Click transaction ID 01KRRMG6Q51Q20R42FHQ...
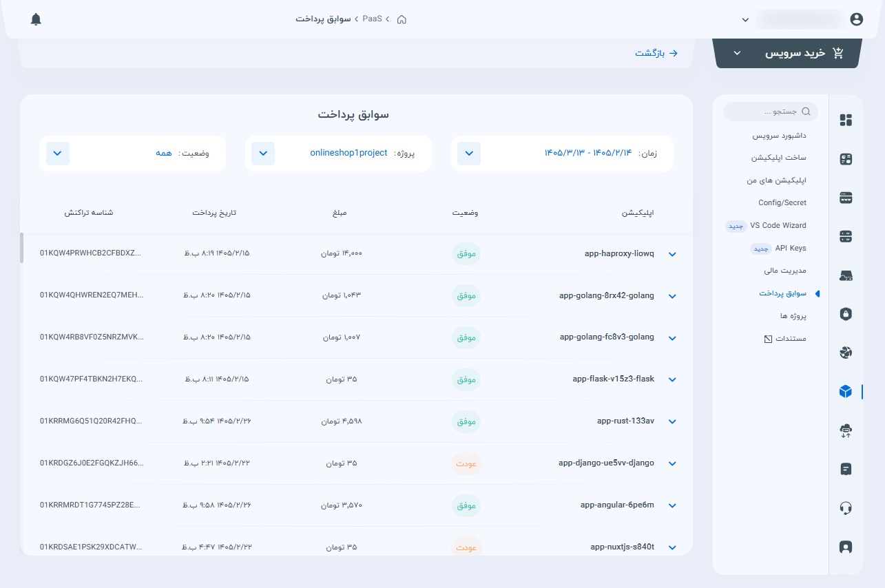The width and height of the screenshot is (885, 588). pyautogui.click(x=91, y=421)
